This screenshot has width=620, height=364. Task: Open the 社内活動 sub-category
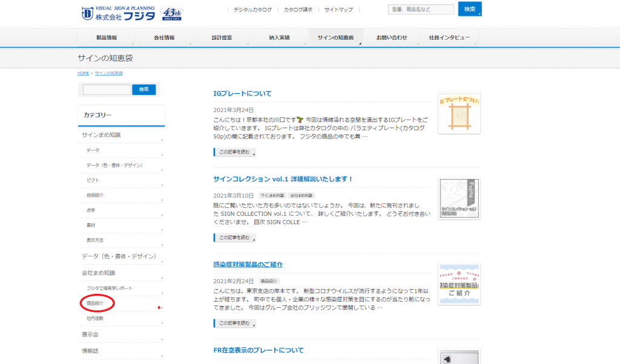click(x=121, y=318)
